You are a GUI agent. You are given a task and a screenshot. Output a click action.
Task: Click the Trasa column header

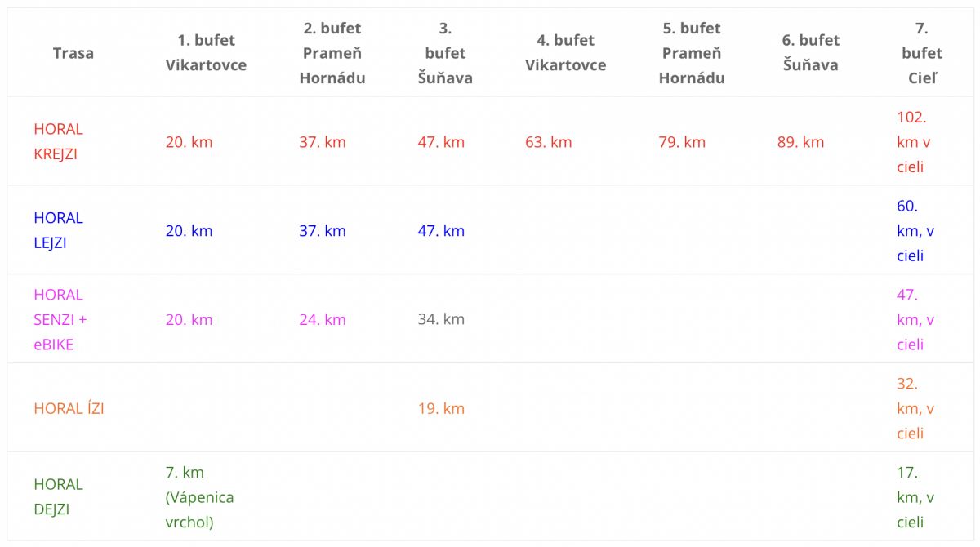(73, 53)
